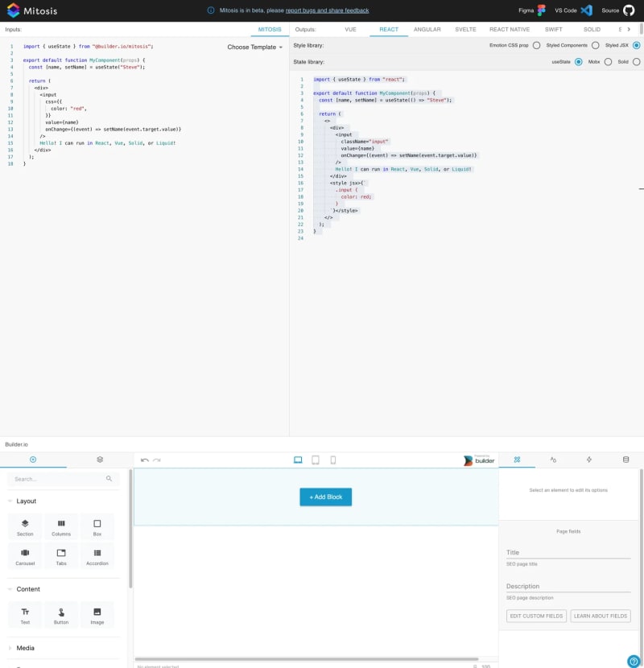Screen dimensions: 644x668
Task: Click the Builder logo in toolbar
Action: point(479,460)
